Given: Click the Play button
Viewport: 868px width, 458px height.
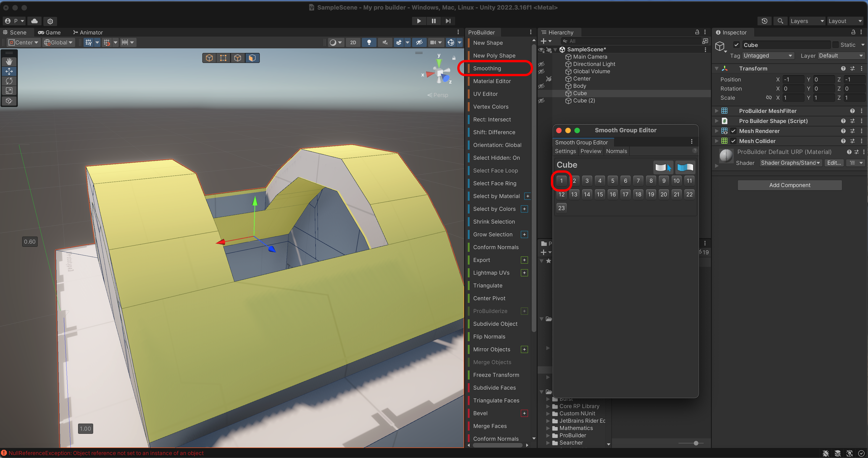Looking at the screenshot, I should [418, 21].
